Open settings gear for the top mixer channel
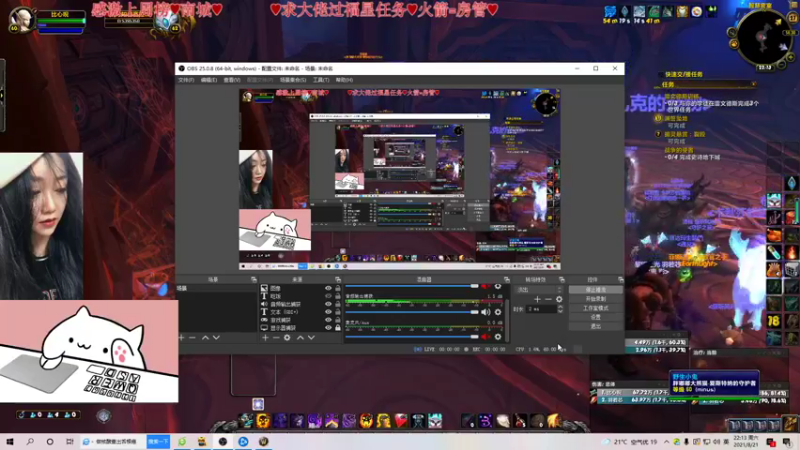800x450 pixels. point(498,286)
